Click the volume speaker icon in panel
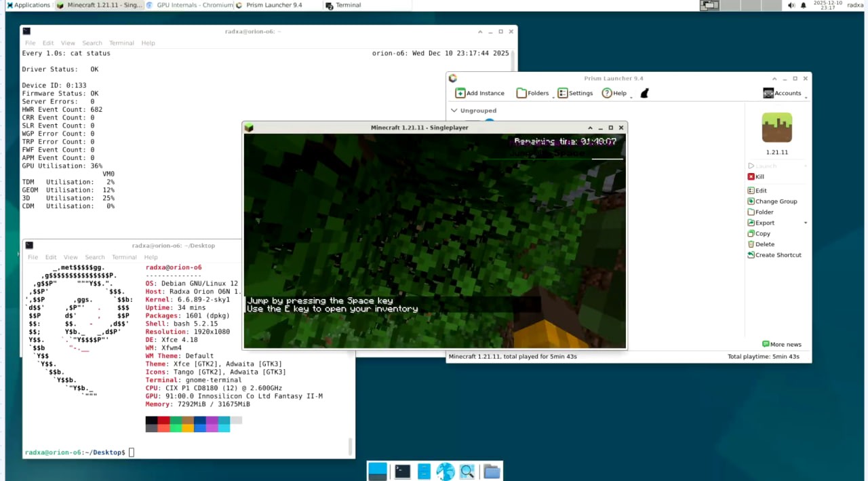The width and height of the screenshot is (868, 481). pos(791,5)
